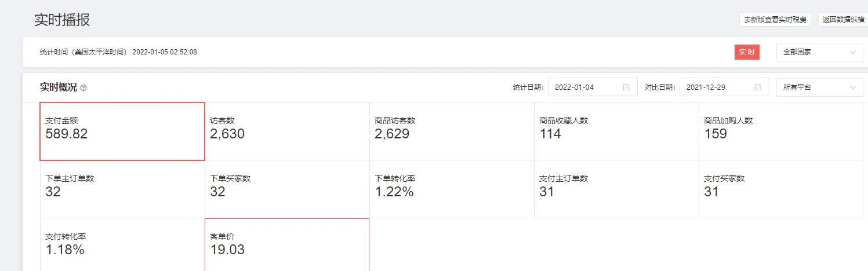868x271 pixels.
Task: Expand the 全部国家 dropdown arrow
Action: click(852, 52)
